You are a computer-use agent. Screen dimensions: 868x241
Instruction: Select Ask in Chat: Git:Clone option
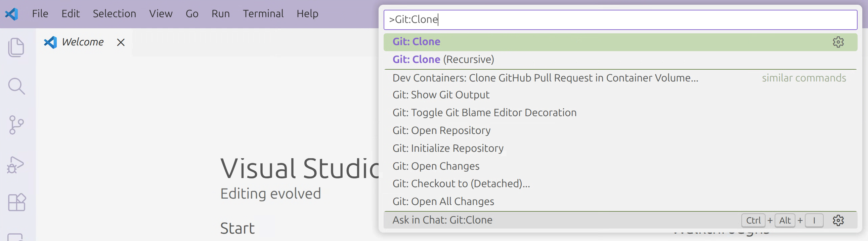[x=442, y=220]
